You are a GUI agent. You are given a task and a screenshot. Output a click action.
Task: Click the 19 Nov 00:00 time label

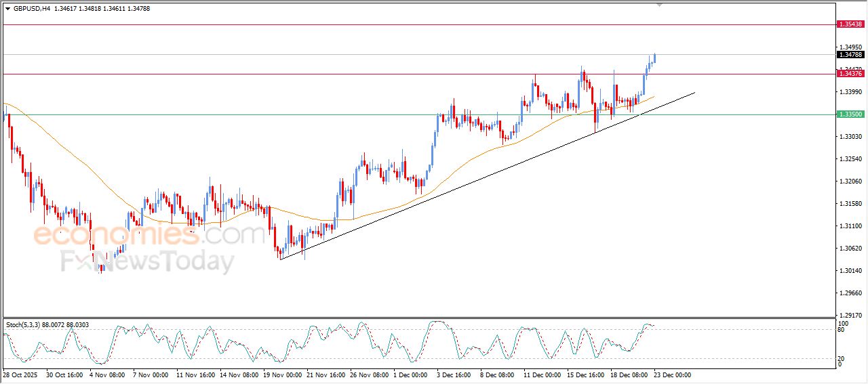[282, 375]
